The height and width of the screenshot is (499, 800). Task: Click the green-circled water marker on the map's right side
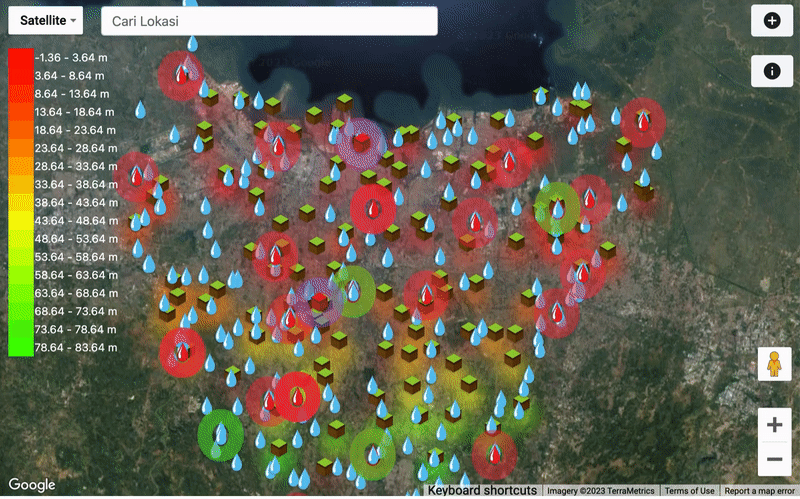click(556, 207)
